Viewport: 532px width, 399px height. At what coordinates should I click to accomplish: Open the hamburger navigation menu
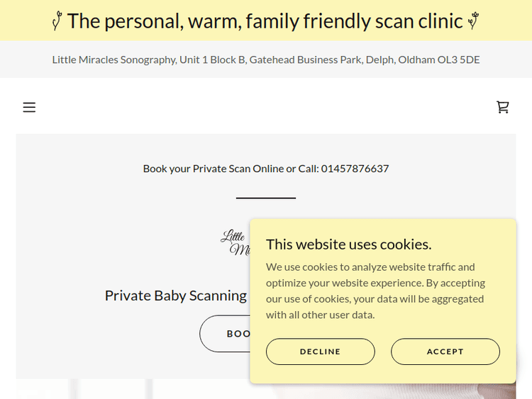click(x=29, y=108)
